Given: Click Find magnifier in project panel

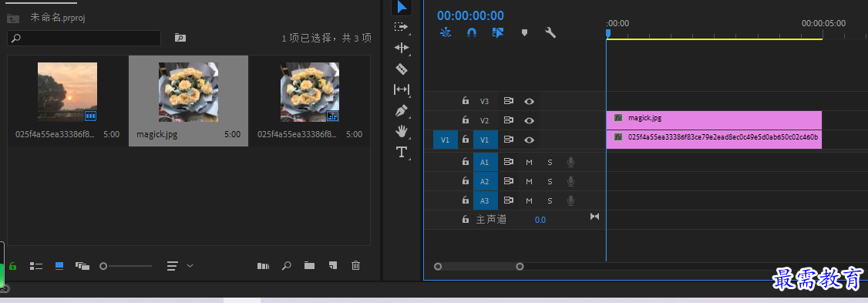Looking at the screenshot, I should click(x=286, y=266).
